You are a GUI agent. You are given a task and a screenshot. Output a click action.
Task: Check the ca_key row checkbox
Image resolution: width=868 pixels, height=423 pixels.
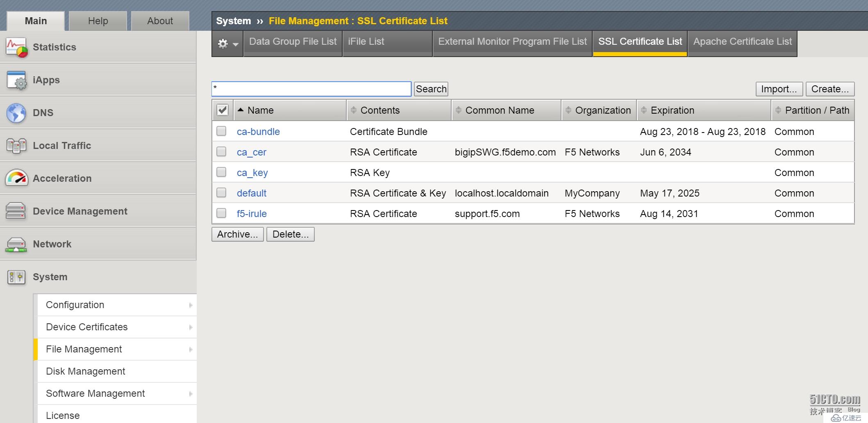click(221, 172)
